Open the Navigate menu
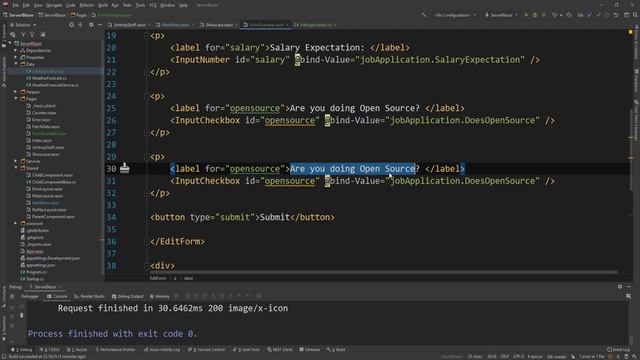640x360 pixels. click(54, 5)
